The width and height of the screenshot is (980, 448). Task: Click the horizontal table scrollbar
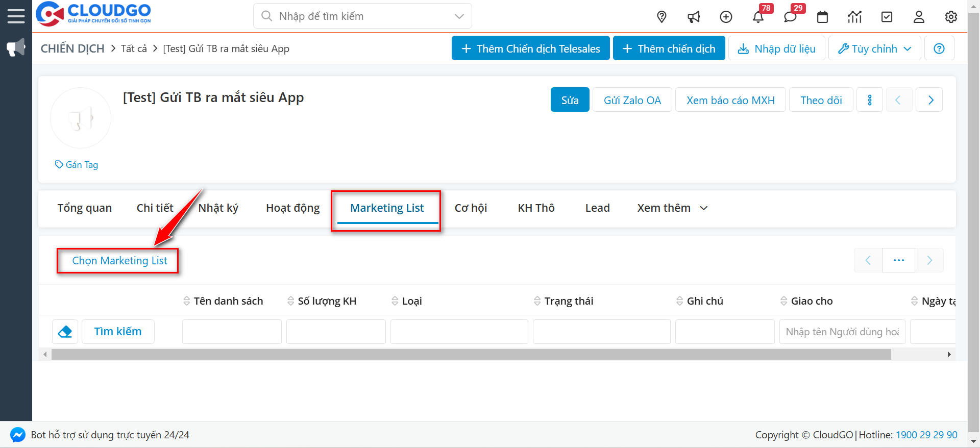point(471,354)
